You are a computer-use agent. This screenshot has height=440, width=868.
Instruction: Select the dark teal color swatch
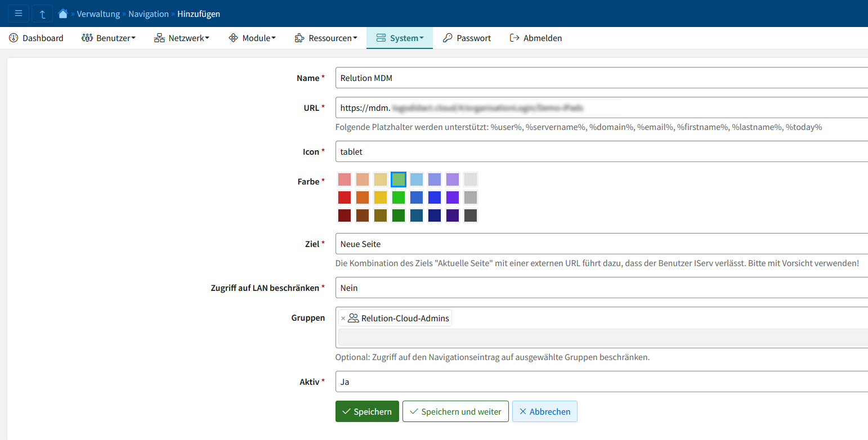tap(417, 215)
